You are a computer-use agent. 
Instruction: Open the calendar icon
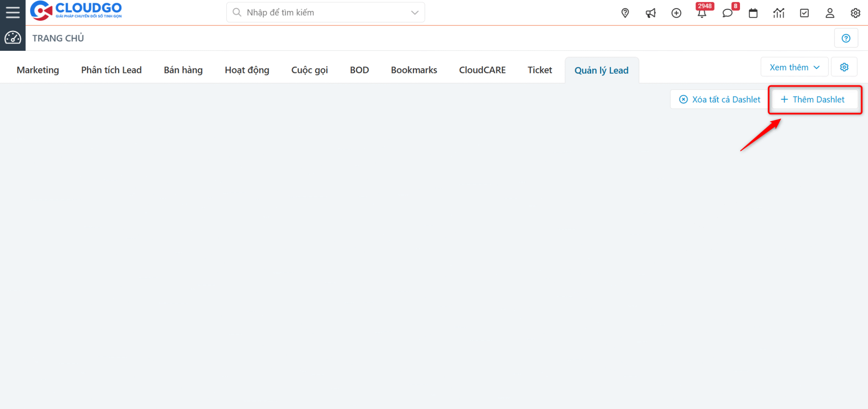(753, 13)
